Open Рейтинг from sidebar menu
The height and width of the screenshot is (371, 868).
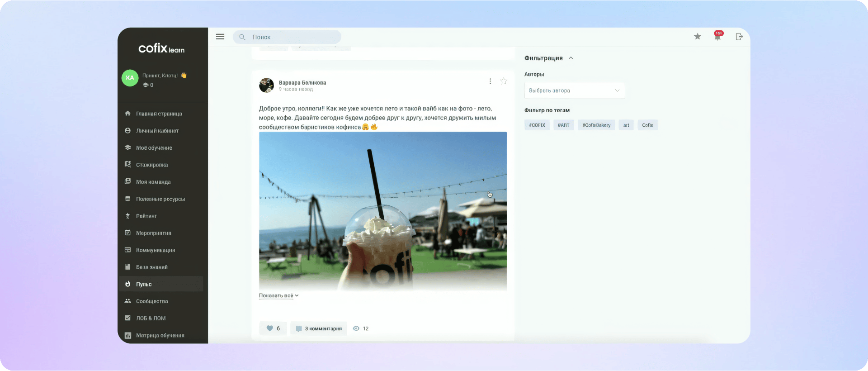point(146,216)
